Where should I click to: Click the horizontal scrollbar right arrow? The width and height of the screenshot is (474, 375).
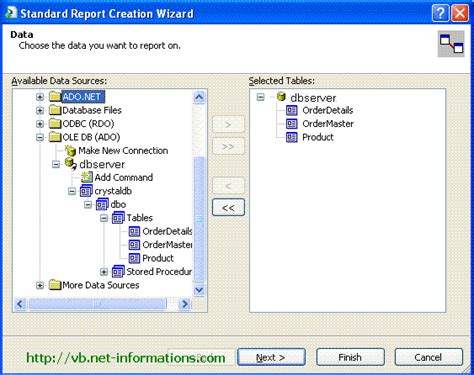tap(184, 304)
